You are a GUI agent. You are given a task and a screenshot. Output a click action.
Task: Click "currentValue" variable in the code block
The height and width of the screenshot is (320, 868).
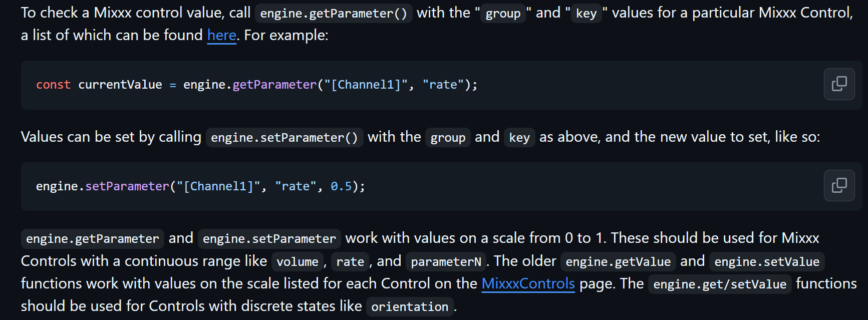(120, 85)
